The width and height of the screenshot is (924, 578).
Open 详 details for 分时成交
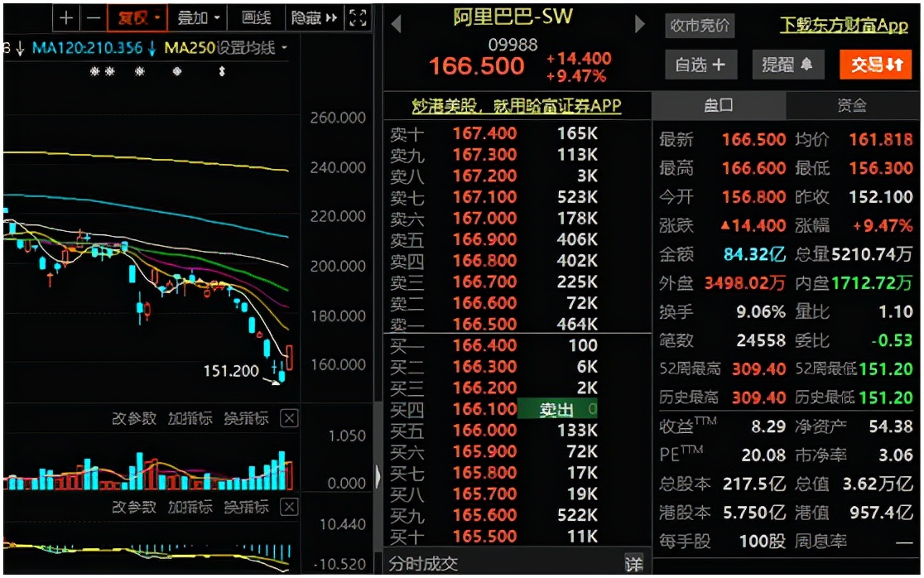pyautogui.click(x=633, y=564)
